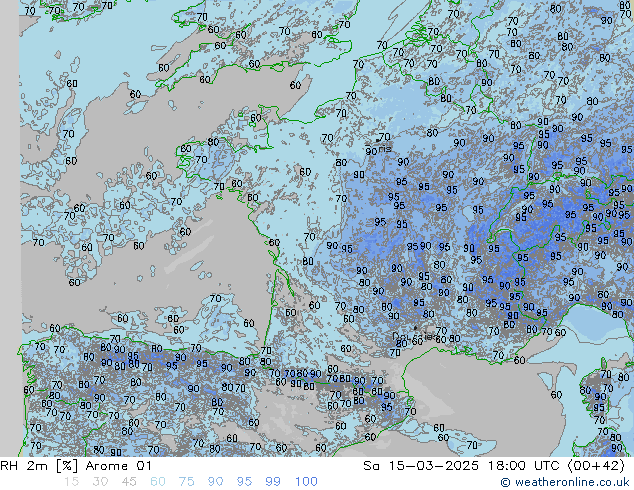The width and height of the screenshot is (634, 490).
Task: Click the legend value '100' below the map
Action: pyautogui.click(x=306, y=482)
